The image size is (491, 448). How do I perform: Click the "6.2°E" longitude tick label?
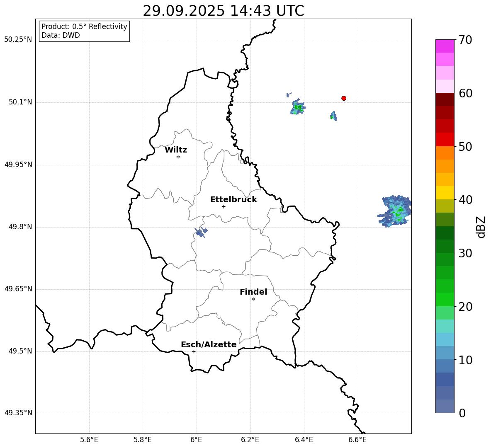(x=250, y=440)
